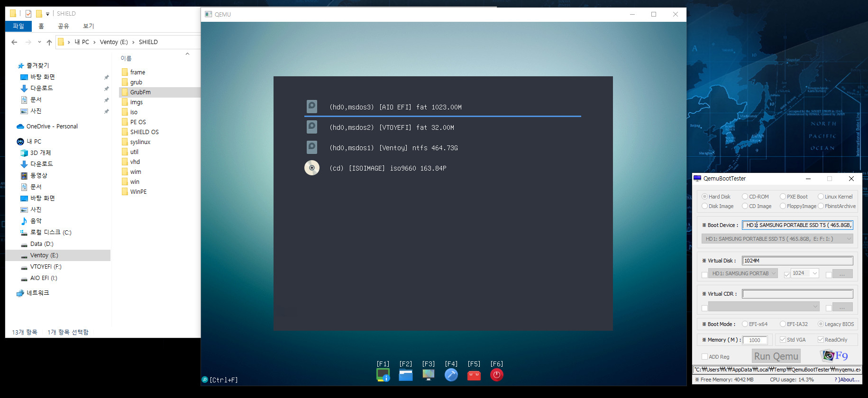Click the Virtual CDR text field
The image size is (868, 398).
point(797,294)
